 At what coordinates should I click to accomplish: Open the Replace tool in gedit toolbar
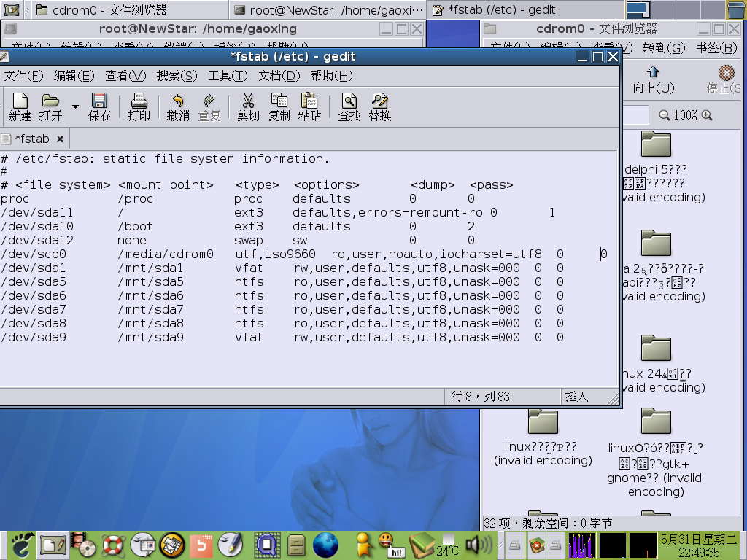pyautogui.click(x=379, y=106)
